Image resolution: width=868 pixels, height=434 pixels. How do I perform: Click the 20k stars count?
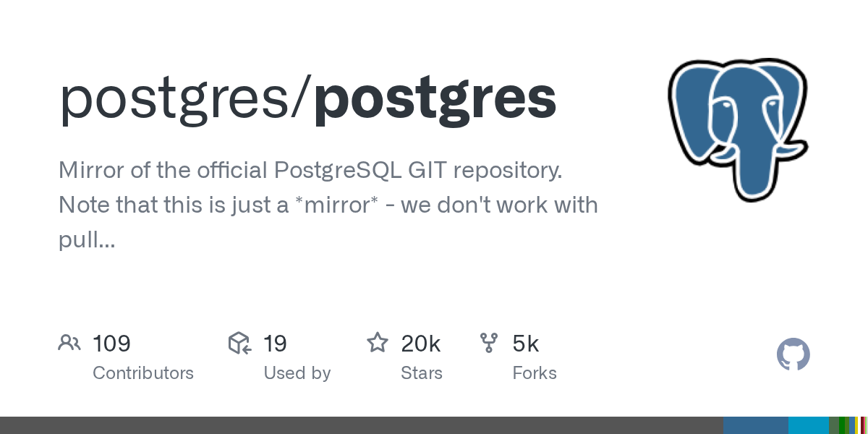click(x=421, y=344)
